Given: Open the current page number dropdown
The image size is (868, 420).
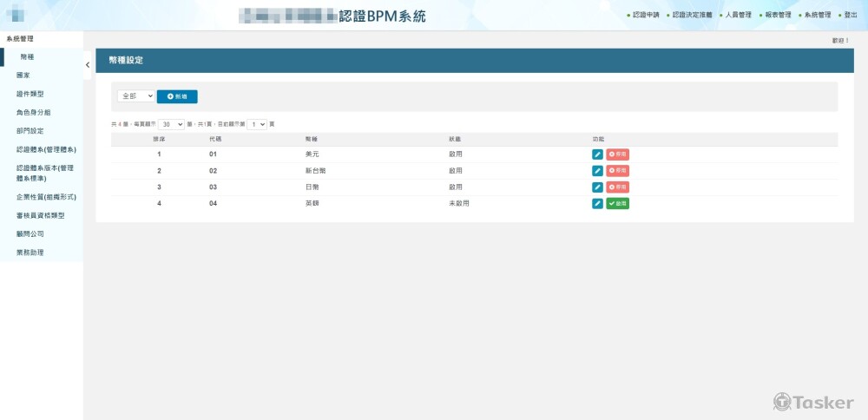Looking at the screenshot, I should (x=257, y=125).
